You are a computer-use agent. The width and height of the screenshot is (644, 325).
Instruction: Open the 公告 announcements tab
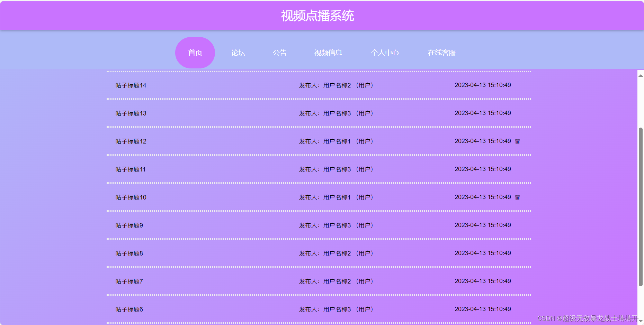pyautogui.click(x=280, y=53)
